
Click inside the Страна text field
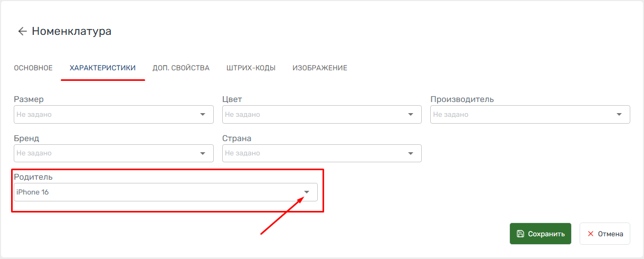[311, 153]
